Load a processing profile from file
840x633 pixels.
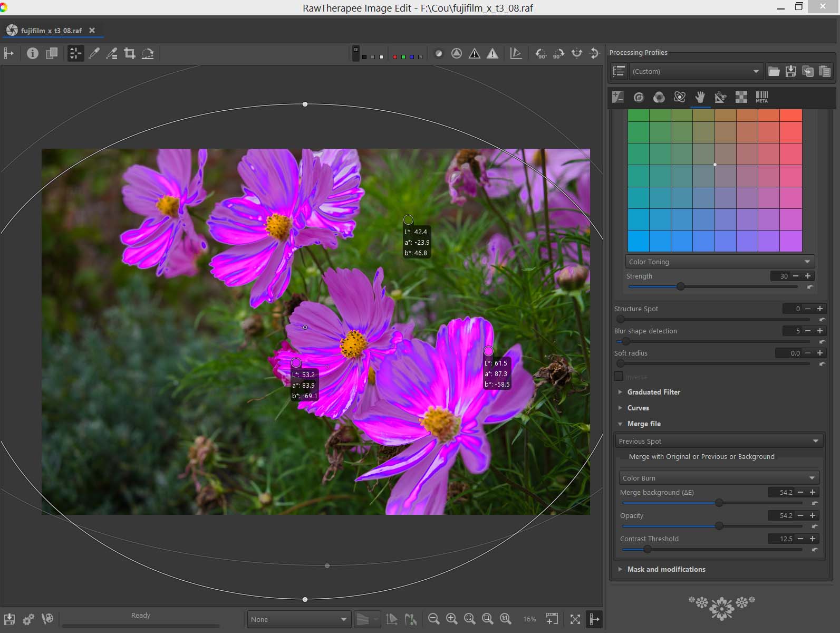(x=774, y=72)
